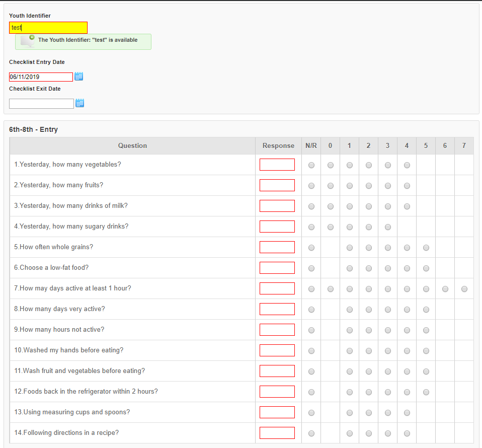Select 2 for fruits question
The width and height of the screenshot is (482, 448).
tap(369, 186)
